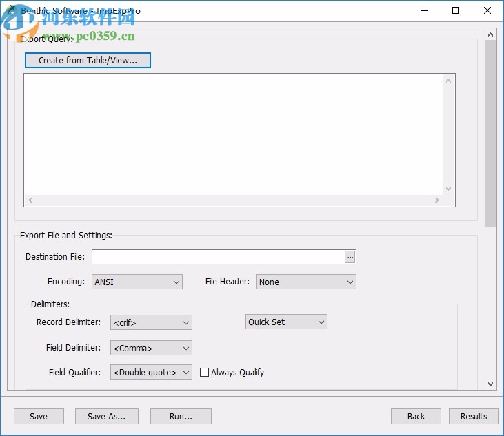The width and height of the screenshot is (504, 436).
Task: Go to previous step with Back button
Action: [416, 416]
